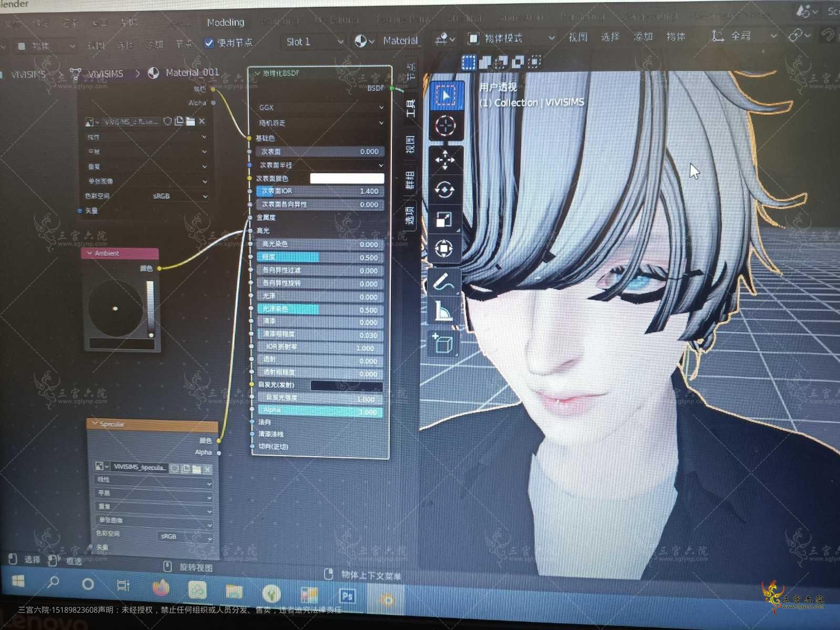Choose the Rotate tool
Screen dimensions: 840x630
click(444, 190)
